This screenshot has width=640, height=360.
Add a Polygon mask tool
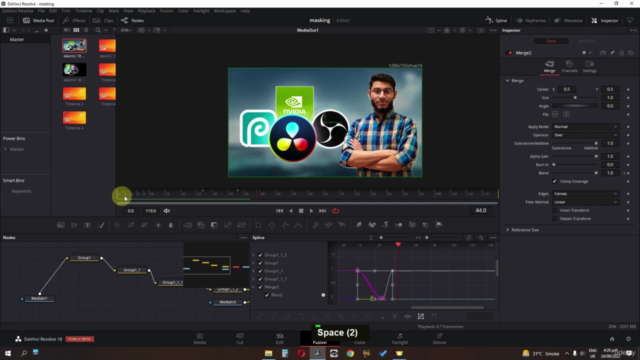tap(285, 225)
